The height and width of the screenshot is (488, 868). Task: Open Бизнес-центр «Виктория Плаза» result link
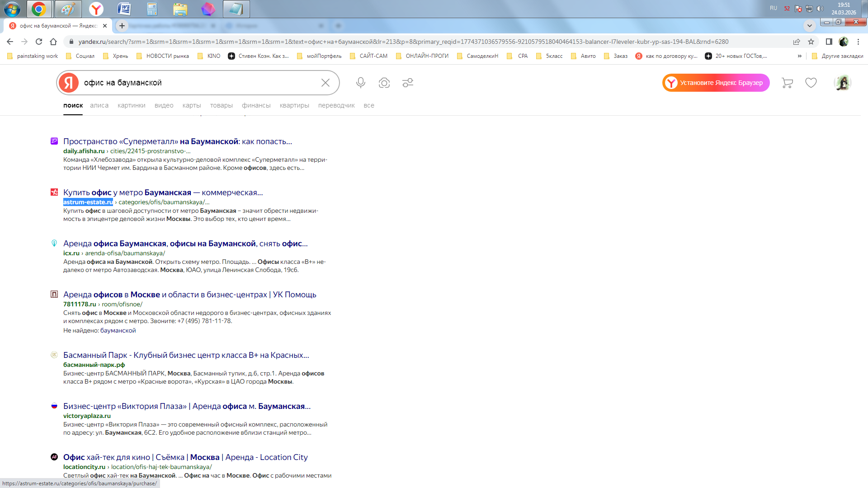(x=186, y=406)
